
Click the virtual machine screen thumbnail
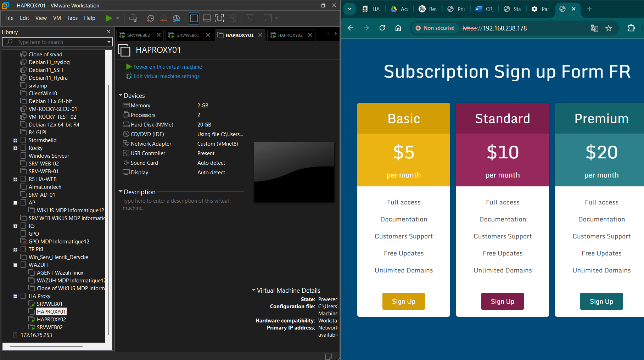[294, 172]
